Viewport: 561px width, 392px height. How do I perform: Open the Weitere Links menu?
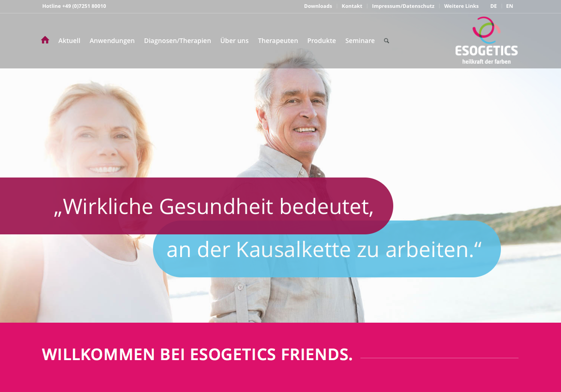pos(461,6)
